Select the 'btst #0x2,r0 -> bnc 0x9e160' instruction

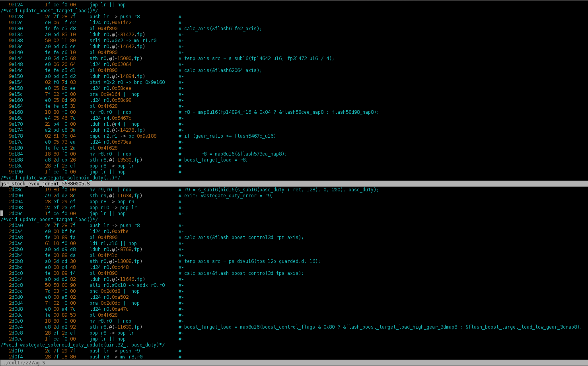point(127,82)
